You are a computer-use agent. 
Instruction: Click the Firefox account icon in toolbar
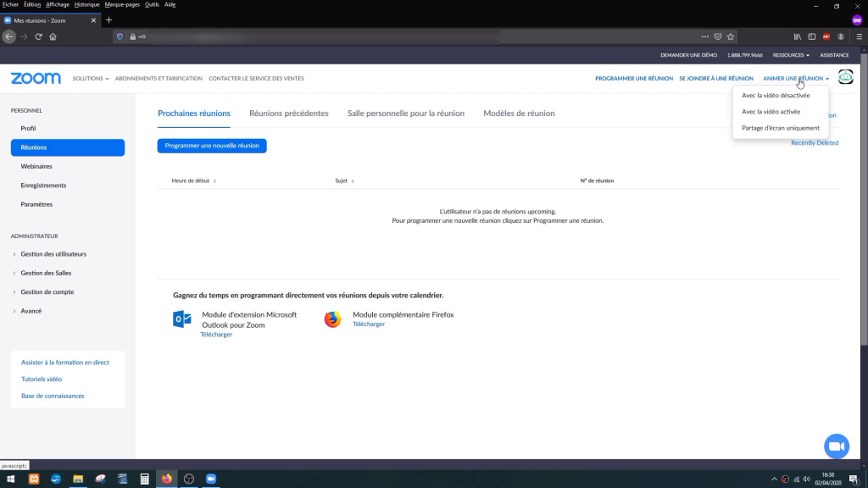[x=841, y=36]
